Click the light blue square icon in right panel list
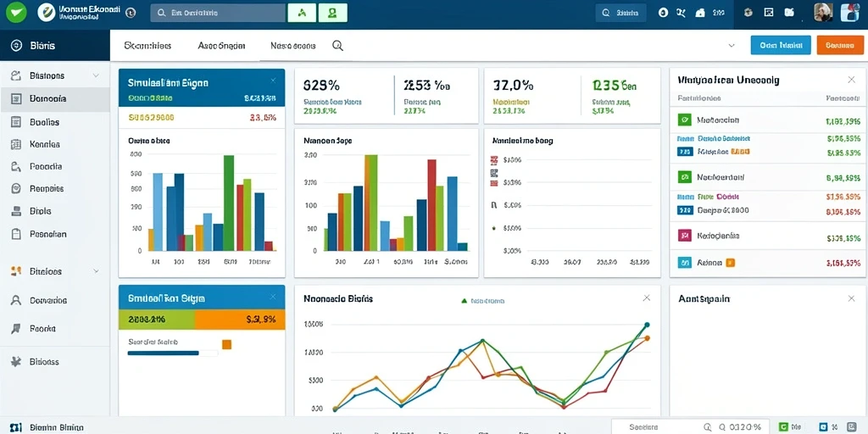 coord(685,263)
